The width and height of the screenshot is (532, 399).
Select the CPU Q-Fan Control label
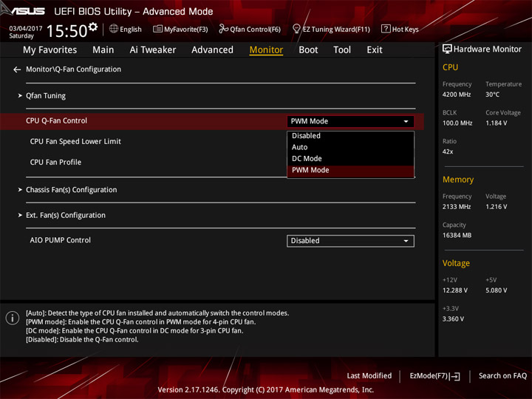(x=56, y=120)
